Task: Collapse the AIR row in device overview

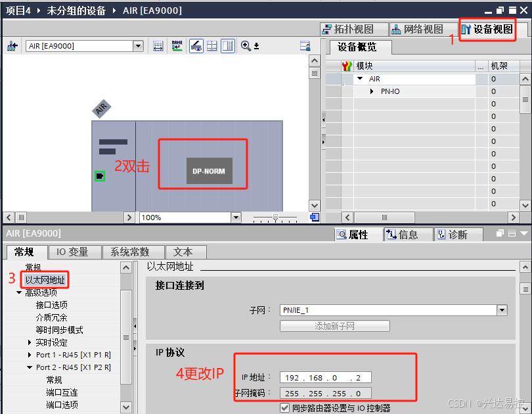Action: [x=360, y=79]
